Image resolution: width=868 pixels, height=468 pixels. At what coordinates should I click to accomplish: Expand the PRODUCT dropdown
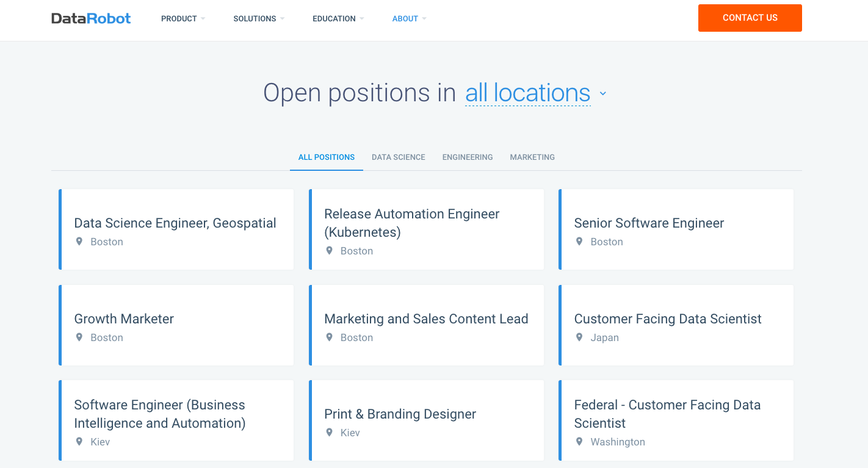183,18
